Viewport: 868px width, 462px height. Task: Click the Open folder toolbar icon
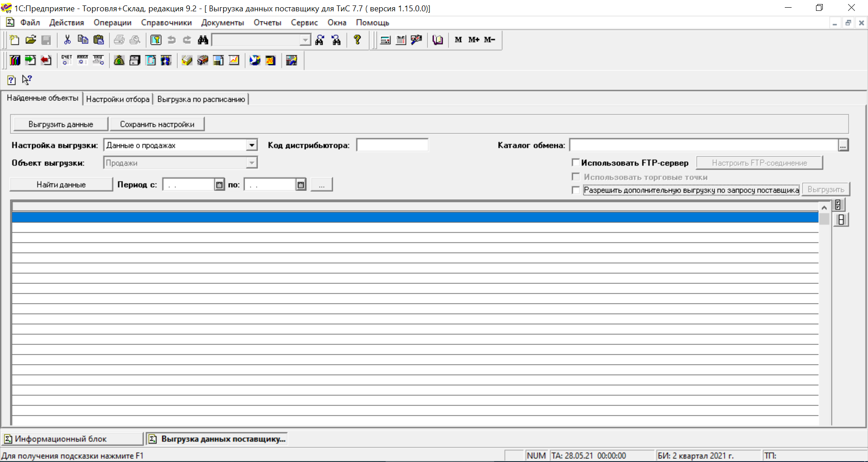pos(30,40)
